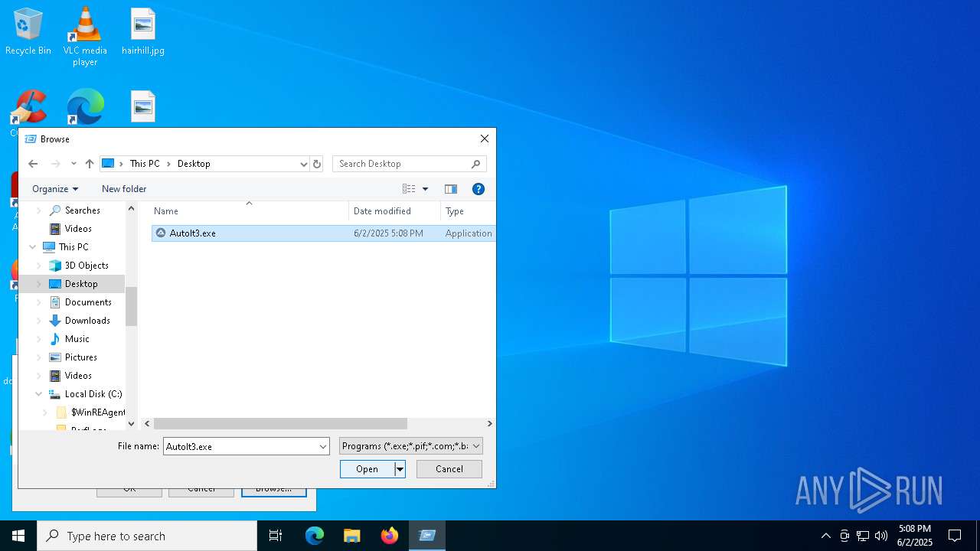Image resolution: width=980 pixels, height=551 pixels.
Task: Select the AutoIt3.exe file
Action: [x=323, y=233]
